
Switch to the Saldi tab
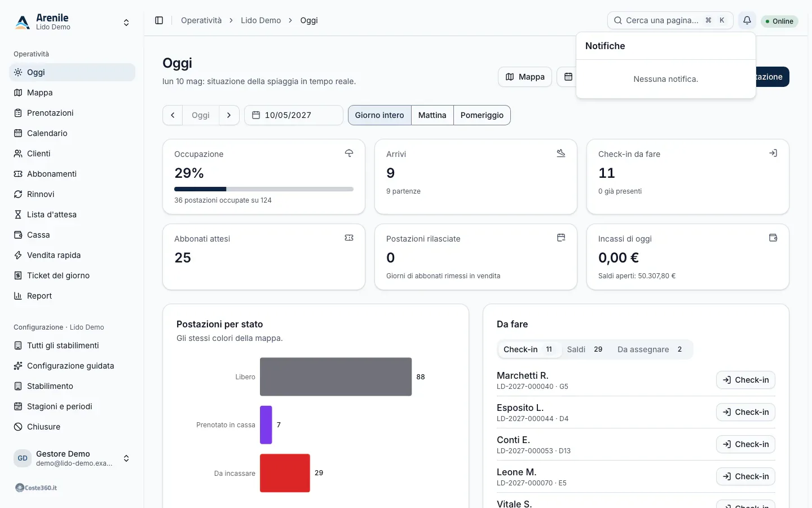(x=585, y=349)
